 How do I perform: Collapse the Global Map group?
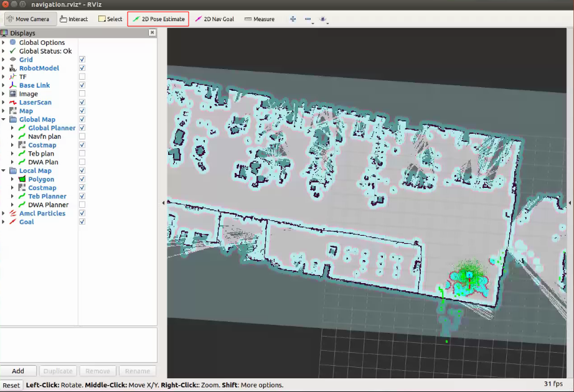[3, 119]
